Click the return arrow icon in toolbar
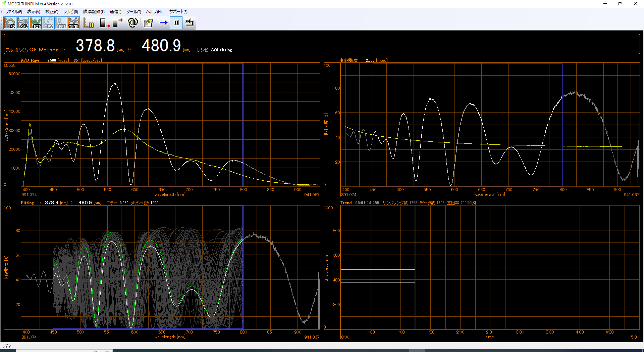644x352 pixels. 190,23
